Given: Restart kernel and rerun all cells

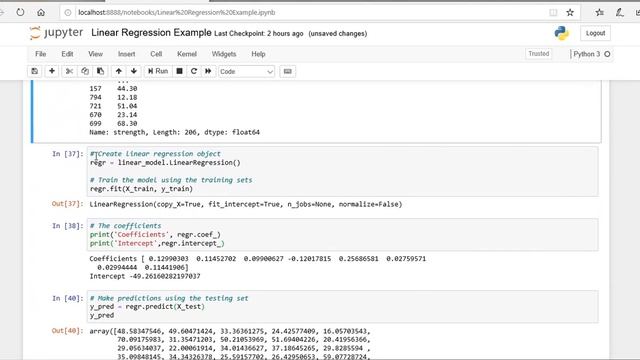Looking at the screenshot, I should (x=208, y=71).
